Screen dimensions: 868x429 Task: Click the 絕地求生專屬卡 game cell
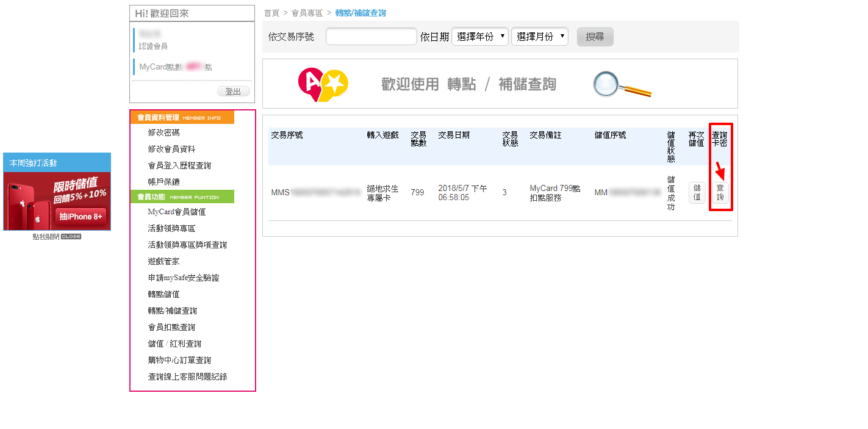click(382, 193)
